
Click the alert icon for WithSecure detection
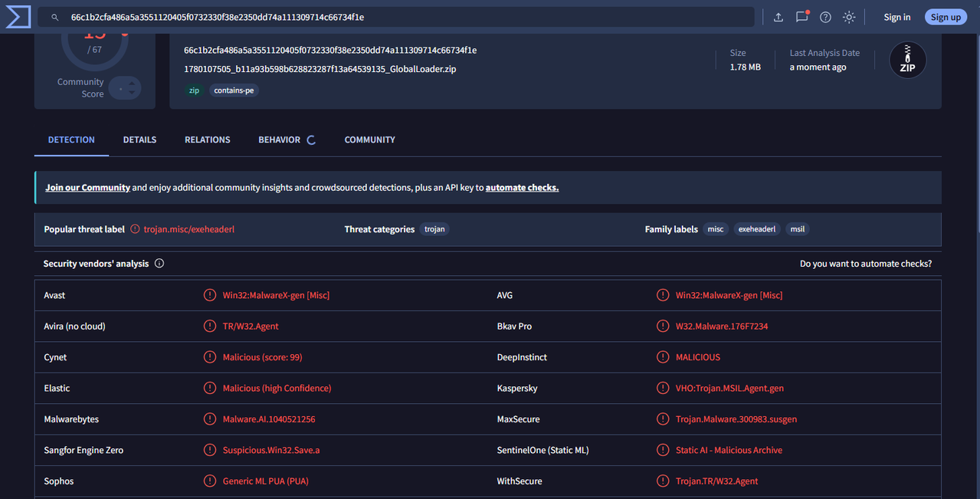tap(663, 481)
